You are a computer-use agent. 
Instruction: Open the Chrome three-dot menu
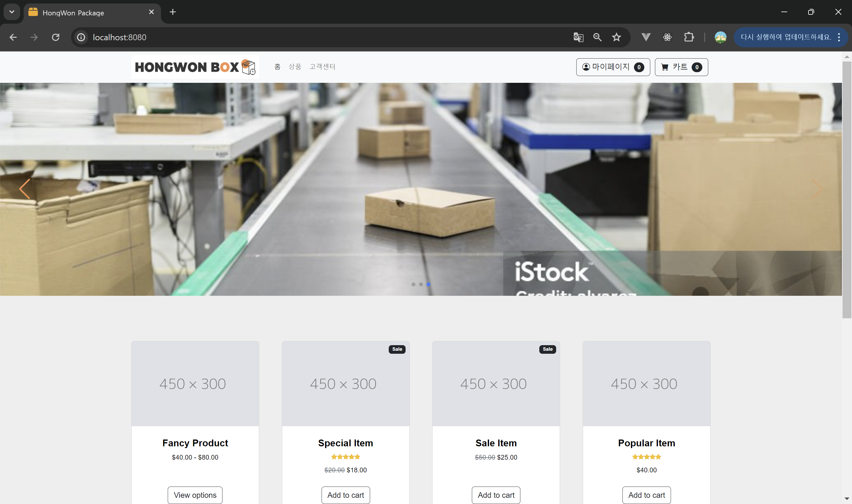tap(839, 37)
